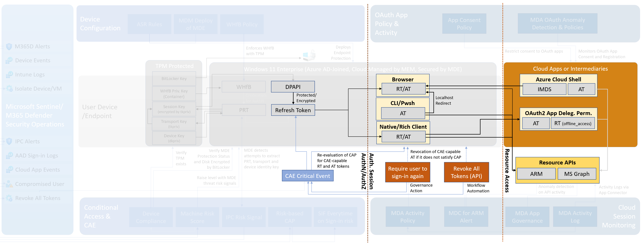Click the Intune Logs icon
Screen dimensions: 644x246
click(x=9, y=74)
